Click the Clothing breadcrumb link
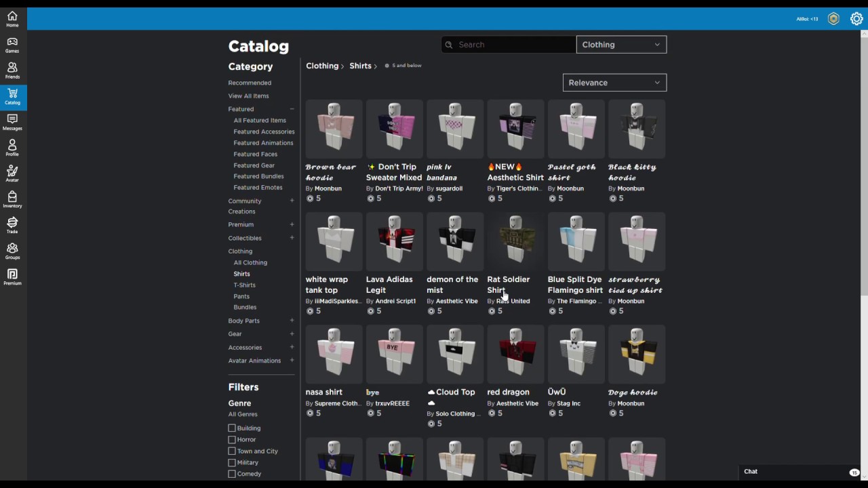868x488 pixels. [322, 66]
